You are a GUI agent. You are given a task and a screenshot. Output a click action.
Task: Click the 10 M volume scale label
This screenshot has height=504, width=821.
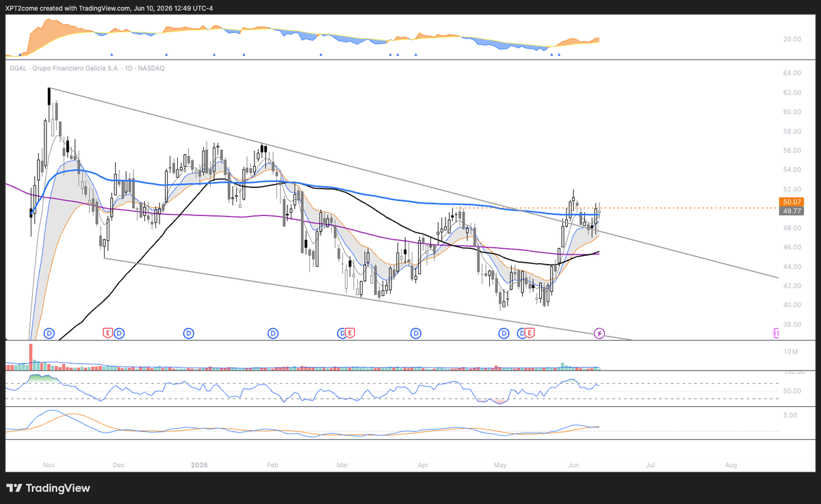[x=791, y=352]
